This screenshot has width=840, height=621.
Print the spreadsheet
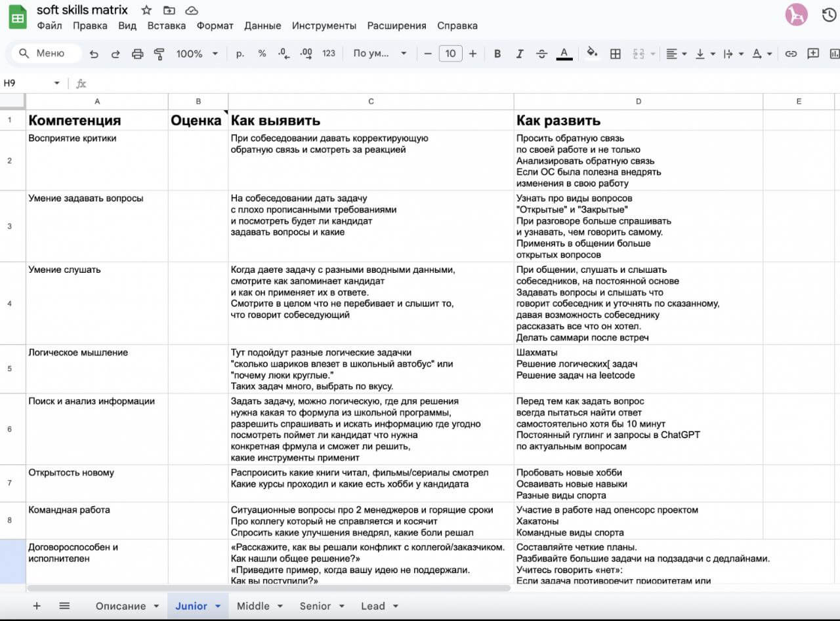137,54
